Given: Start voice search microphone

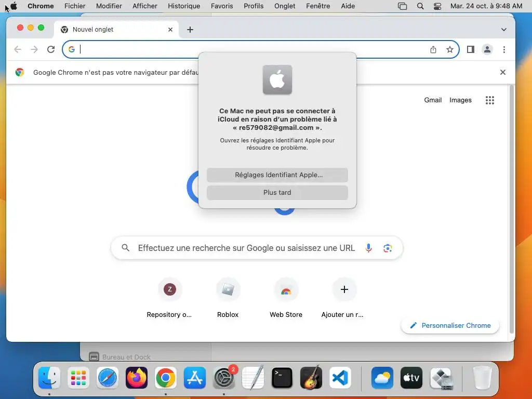Looking at the screenshot, I should pyautogui.click(x=368, y=248).
